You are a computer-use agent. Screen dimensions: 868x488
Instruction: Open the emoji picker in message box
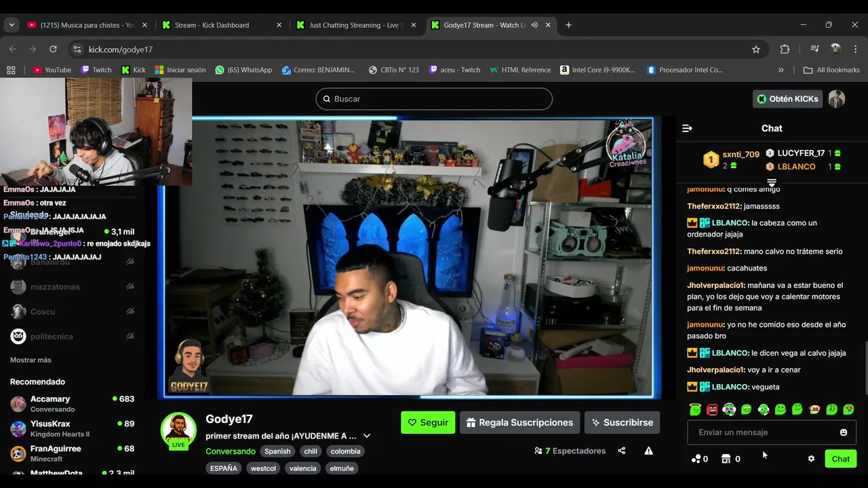[x=844, y=432]
